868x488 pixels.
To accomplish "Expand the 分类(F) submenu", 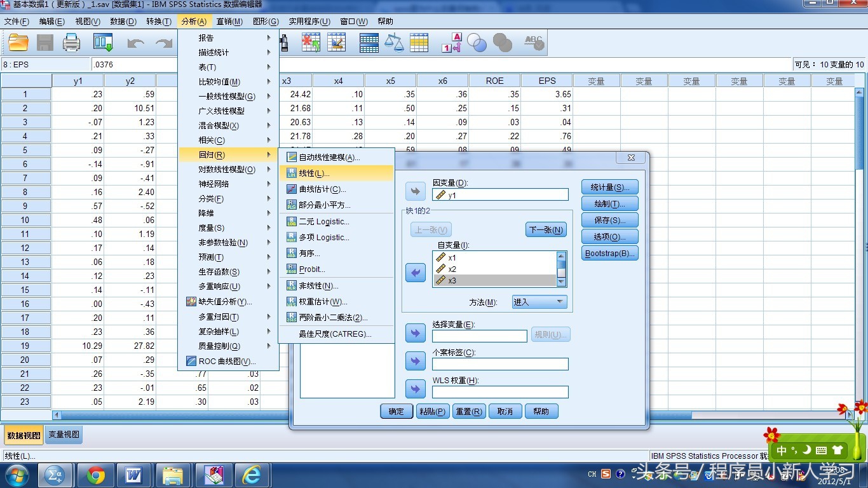I will tap(228, 198).
